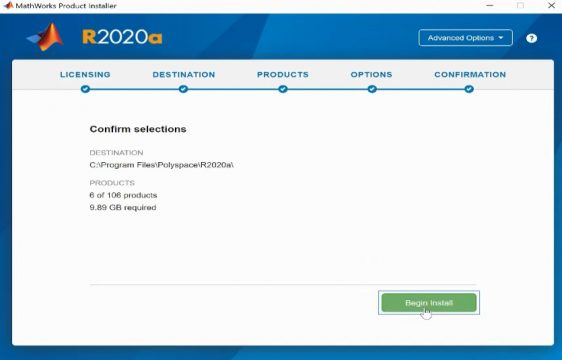The height and width of the screenshot is (360, 562).
Task: Close the MathWorks Product Installer window
Action: [551, 5]
